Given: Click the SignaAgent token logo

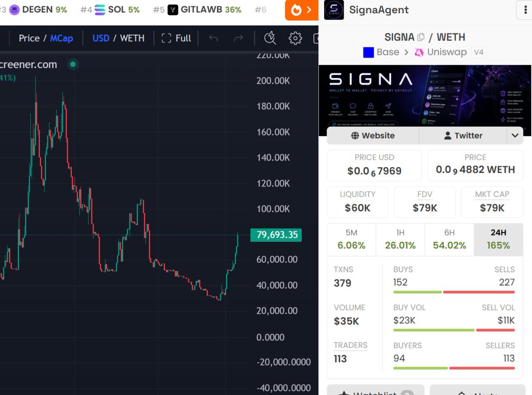Looking at the screenshot, I should pos(334,10).
